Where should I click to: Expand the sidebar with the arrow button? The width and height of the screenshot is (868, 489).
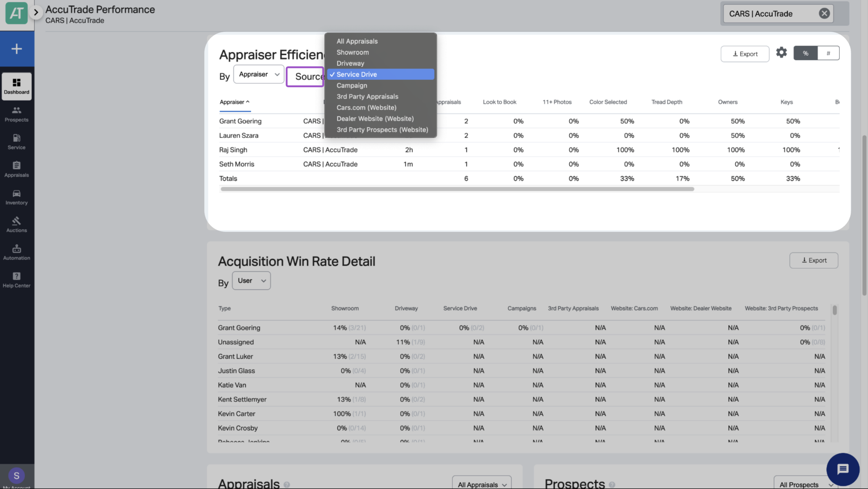[x=36, y=13]
